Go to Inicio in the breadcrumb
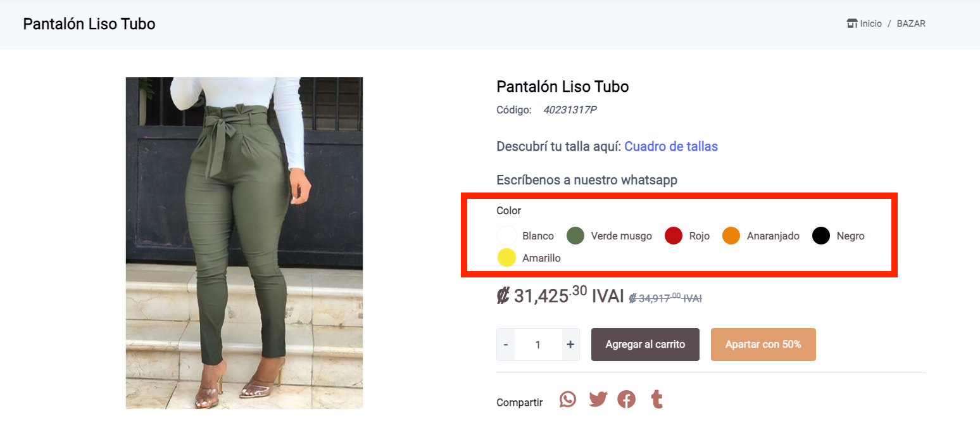980x437 pixels. point(870,23)
